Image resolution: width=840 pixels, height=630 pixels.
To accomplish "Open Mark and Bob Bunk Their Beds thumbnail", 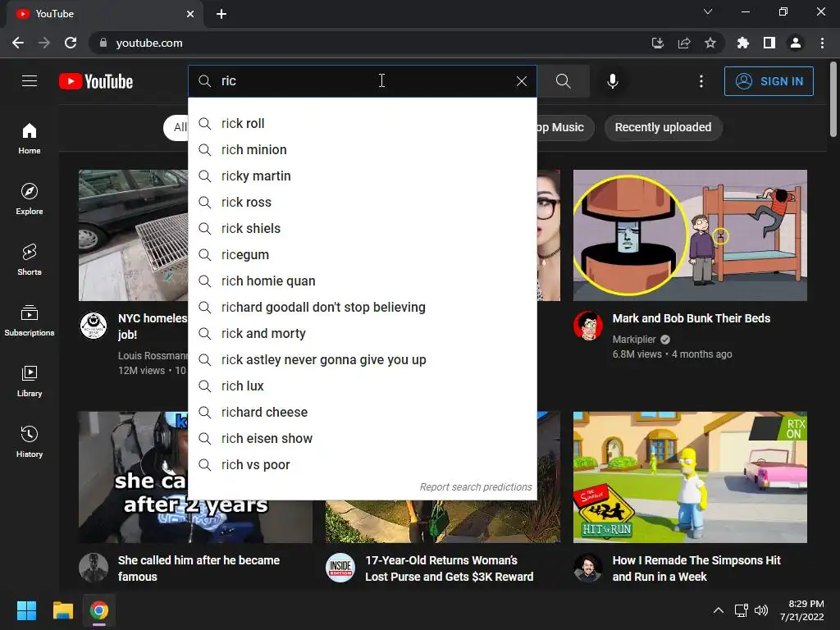I will pos(690,235).
